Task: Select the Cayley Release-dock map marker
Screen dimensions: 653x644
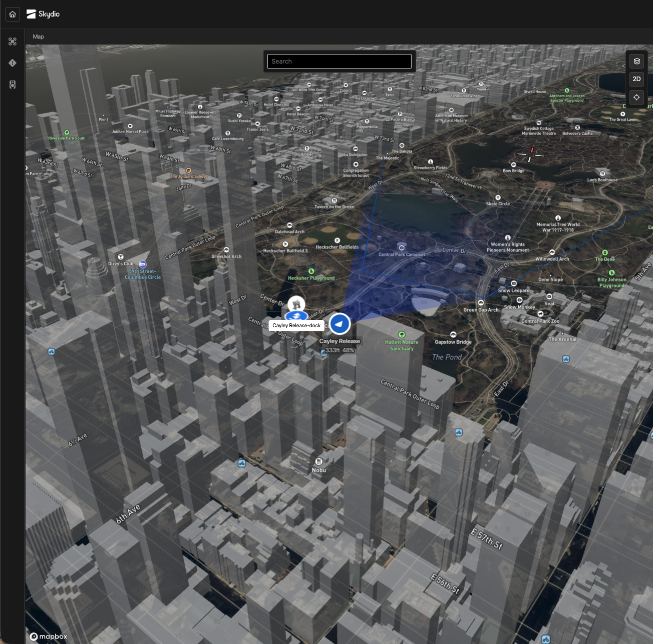Action: 295,316
